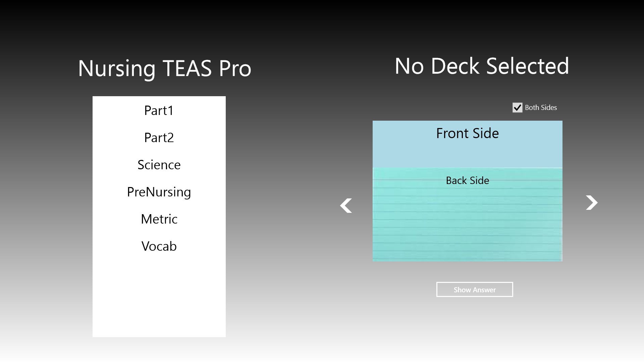Click the Back Side text on card
Image resolution: width=644 pixels, height=362 pixels.
(x=467, y=181)
